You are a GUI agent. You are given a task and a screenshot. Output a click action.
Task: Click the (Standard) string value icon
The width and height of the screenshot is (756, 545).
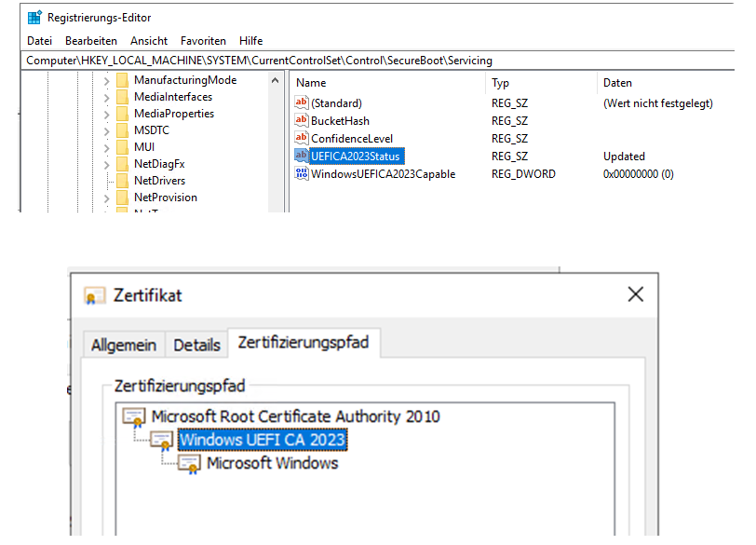point(302,102)
